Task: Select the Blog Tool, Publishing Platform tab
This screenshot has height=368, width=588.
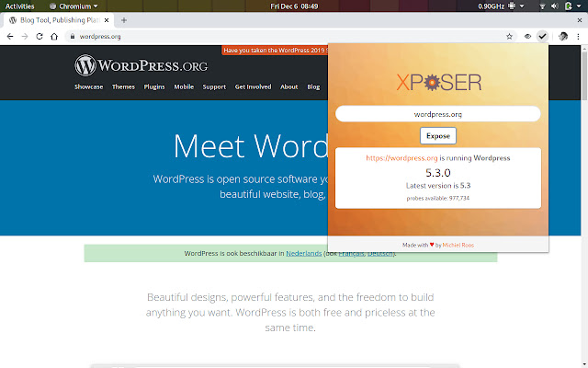Action: click(58, 20)
